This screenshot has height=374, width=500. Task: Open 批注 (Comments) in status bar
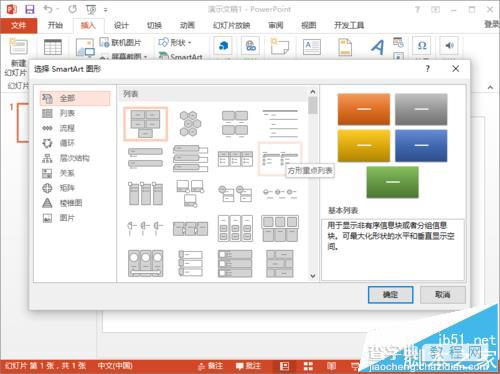pyautogui.click(x=248, y=366)
